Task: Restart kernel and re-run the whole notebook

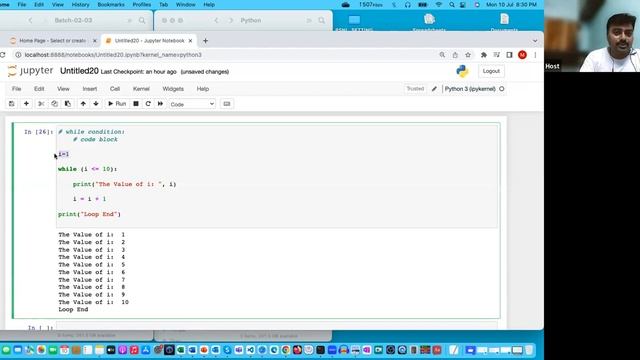Action: click(160, 104)
